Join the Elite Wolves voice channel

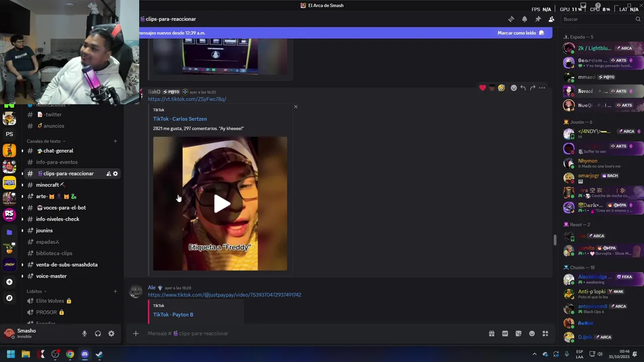[72, 301]
